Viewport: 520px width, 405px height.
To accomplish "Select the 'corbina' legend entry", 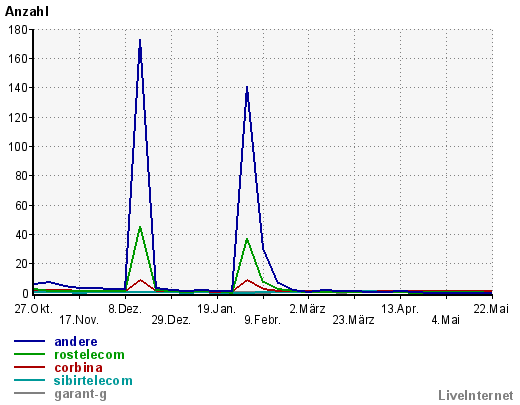I will [x=78, y=367].
